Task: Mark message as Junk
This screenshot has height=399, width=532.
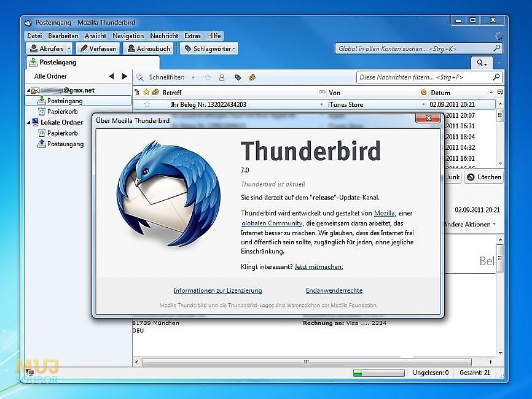Action: click(453, 177)
